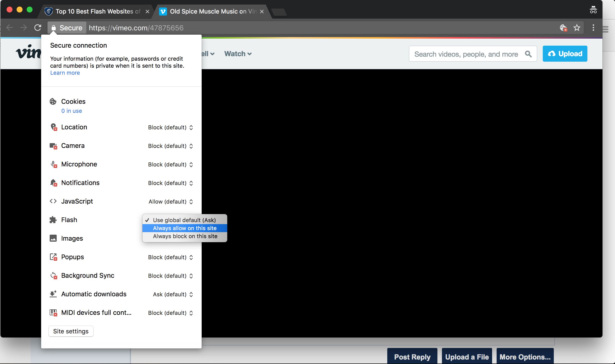Click the Camera permission icon

click(x=53, y=146)
